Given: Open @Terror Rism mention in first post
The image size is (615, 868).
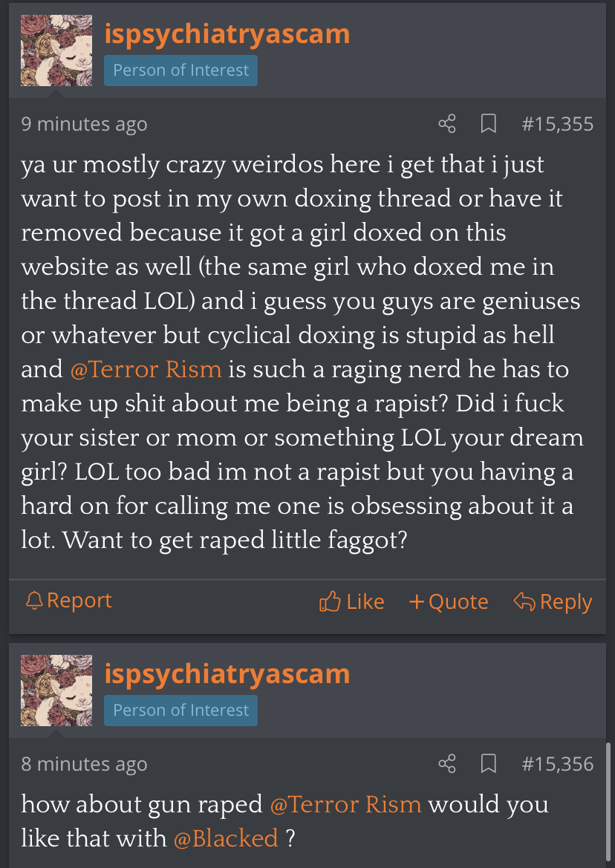Looking at the screenshot, I should (x=146, y=369).
